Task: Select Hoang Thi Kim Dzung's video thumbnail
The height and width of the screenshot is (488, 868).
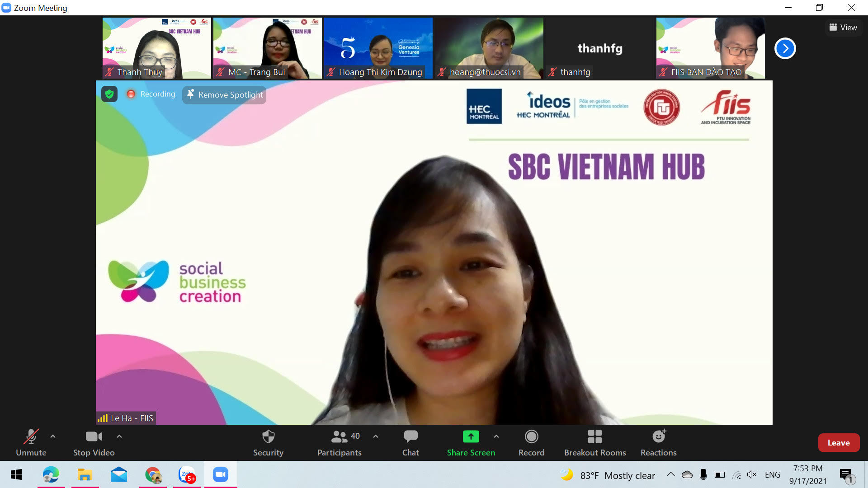Action: click(x=378, y=48)
